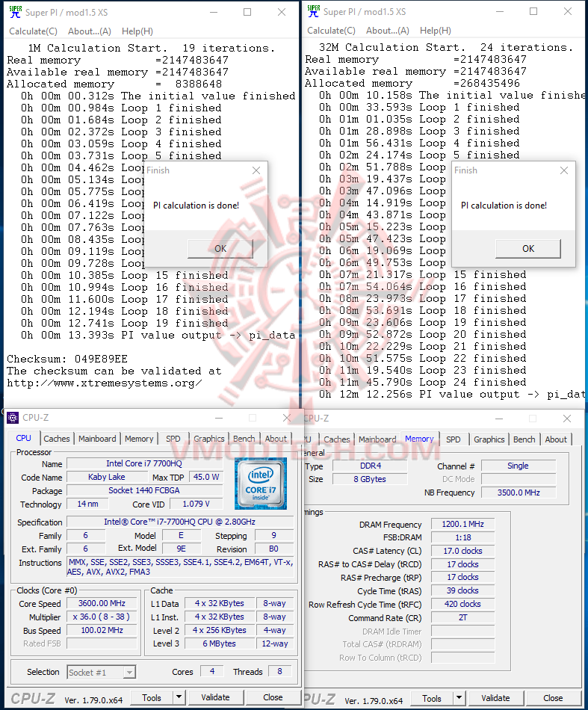Viewport: 588px width, 710px height.
Task: Click the Bus Speed value 100.02 MHz
Action: pos(102,630)
